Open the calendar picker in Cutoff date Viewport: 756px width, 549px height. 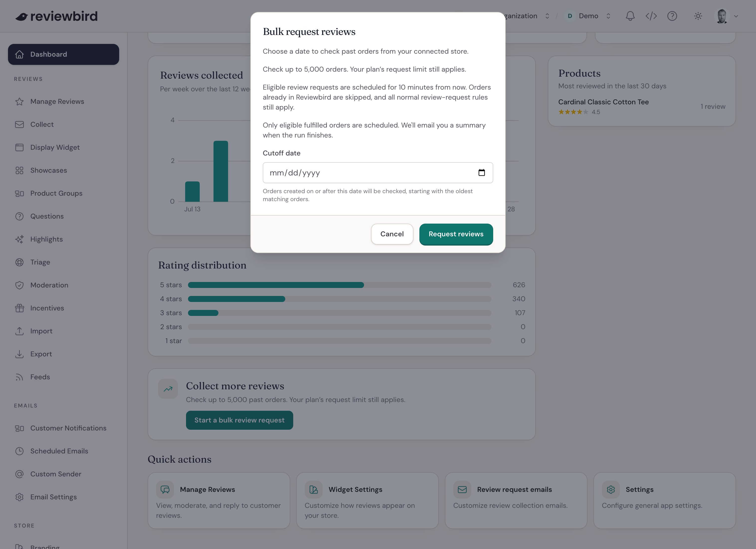click(x=482, y=172)
